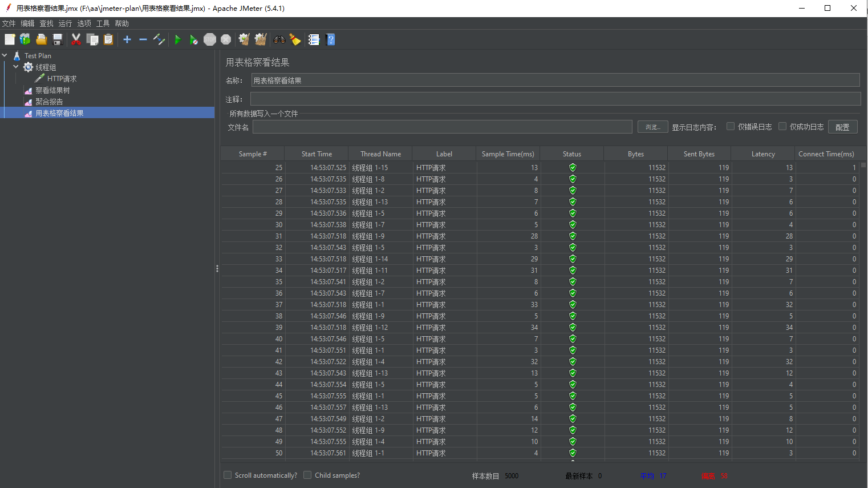Sort by Sample Time(ms) column header

[508, 154]
